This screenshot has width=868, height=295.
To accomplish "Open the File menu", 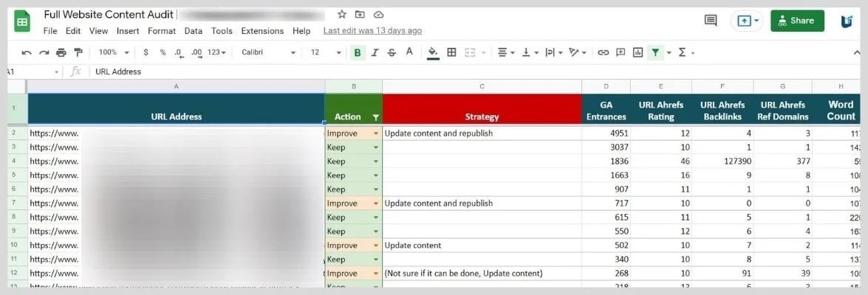I will [x=49, y=31].
